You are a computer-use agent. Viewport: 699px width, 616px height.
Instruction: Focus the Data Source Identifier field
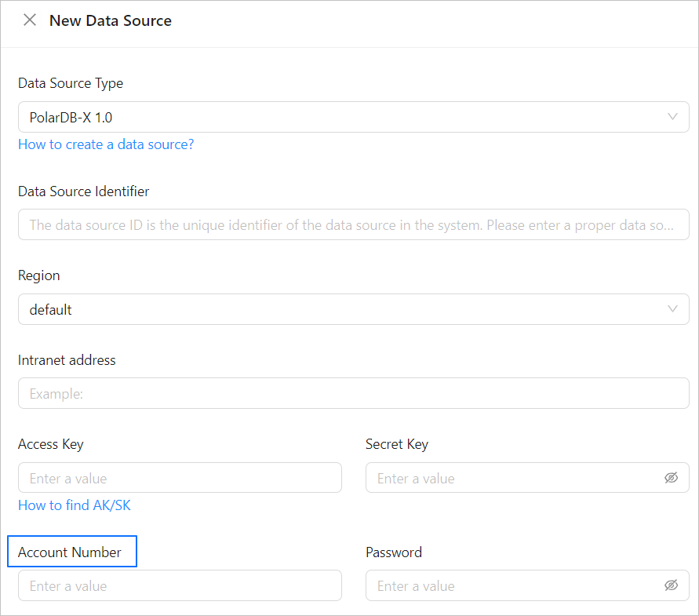pyautogui.click(x=353, y=224)
